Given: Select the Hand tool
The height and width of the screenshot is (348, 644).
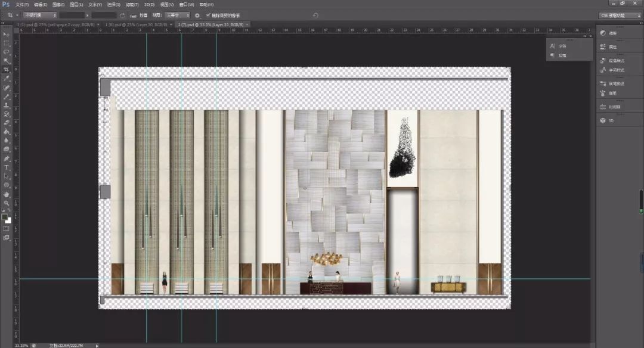Looking at the screenshot, I should click(x=7, y=194).
